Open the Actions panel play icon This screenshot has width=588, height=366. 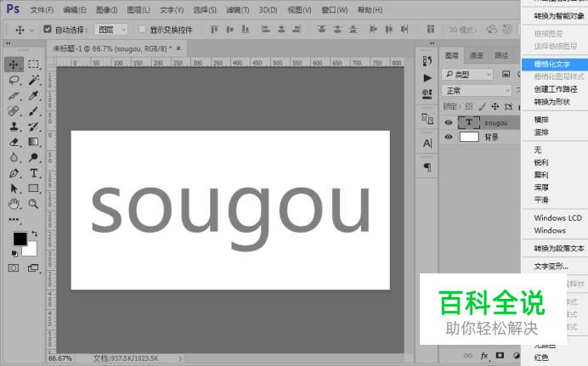pos(427,78)
